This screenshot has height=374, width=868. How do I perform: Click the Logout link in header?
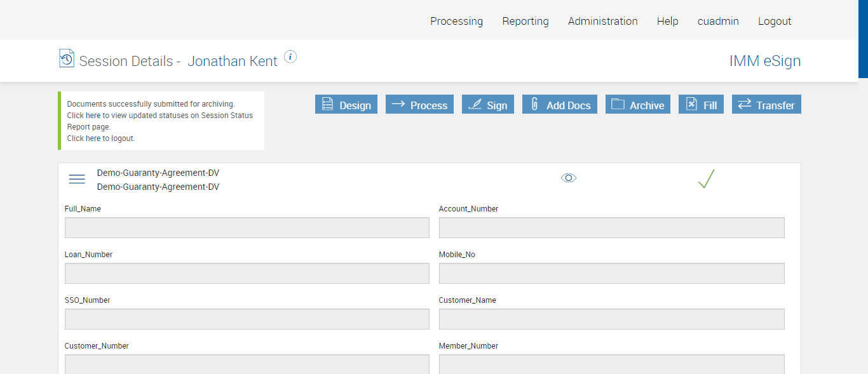pyautogui.click(x=775, y=21)
